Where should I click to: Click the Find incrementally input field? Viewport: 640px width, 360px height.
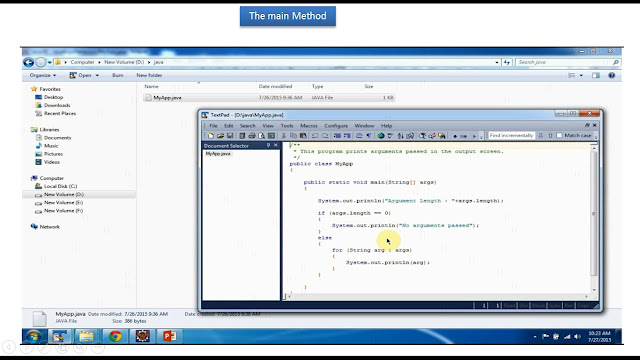(511, 136)
